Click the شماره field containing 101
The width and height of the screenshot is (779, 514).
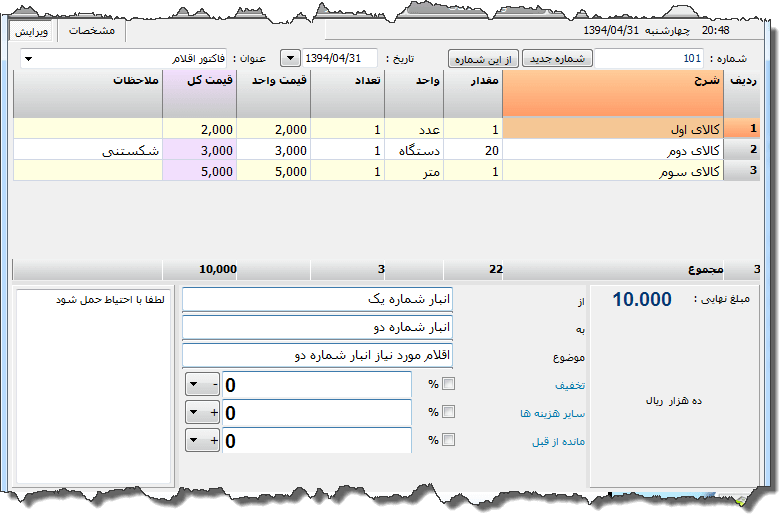[x=649, y=59]
